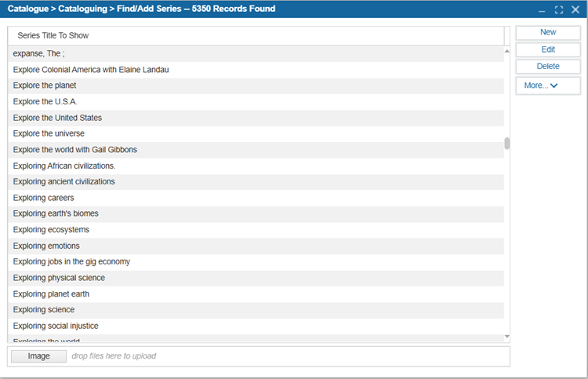Select the 'Exploring earth's biomes' row
Image resolution: width=588 pixels, height=379 pixels.
coord(256,213)
